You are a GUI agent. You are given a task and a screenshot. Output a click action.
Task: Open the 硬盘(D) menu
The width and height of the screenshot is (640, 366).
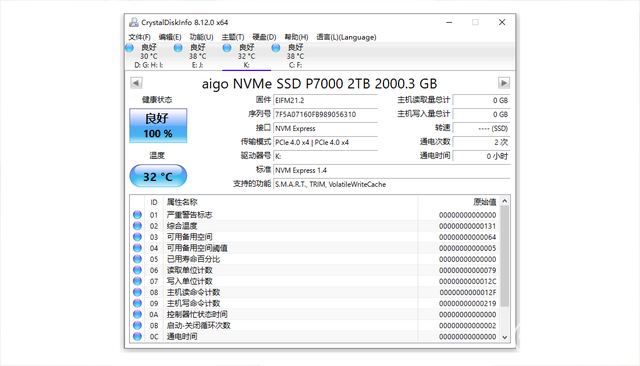coord(264,37)
